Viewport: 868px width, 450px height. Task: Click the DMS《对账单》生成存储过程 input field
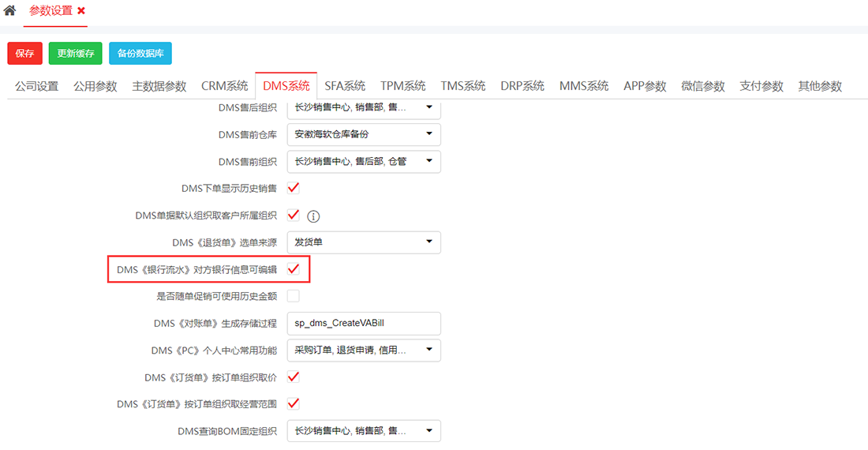pyautogui.click(x=363, y=323)
